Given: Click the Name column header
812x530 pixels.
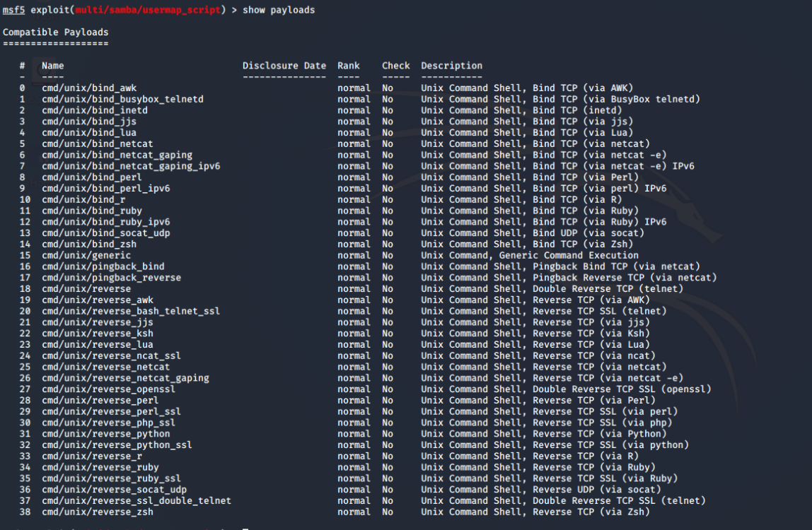Looking at the screenshot, I should click(53, 66).
